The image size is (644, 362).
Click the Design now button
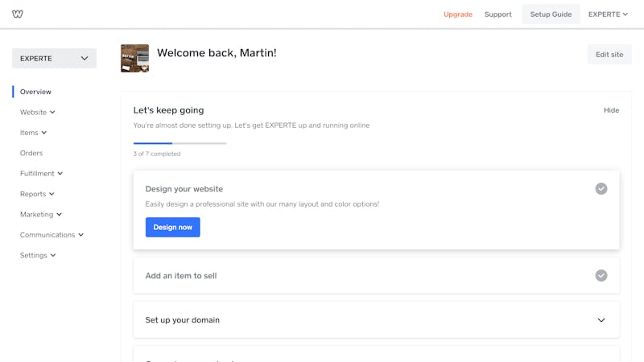pos(172,227)
